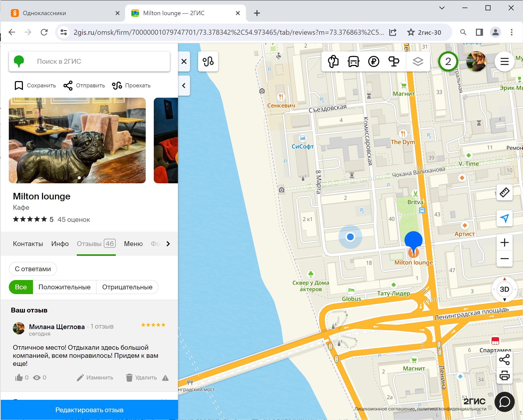Click the route builder icon beside search panel
Screen dimensions: 523x420
coord(208,61)
